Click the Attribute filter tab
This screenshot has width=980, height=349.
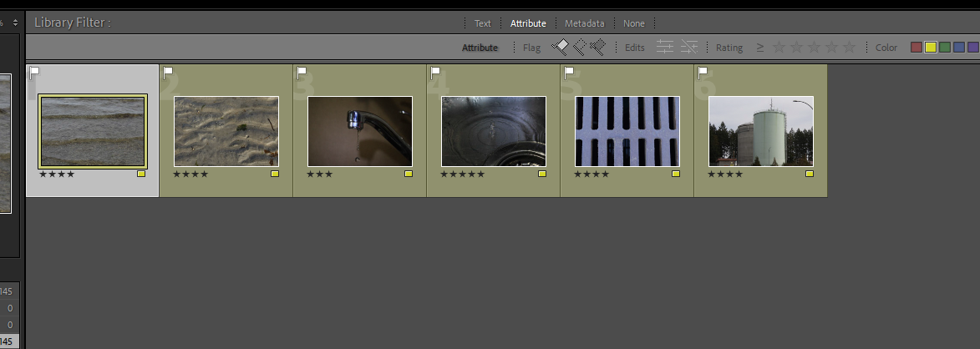(x=528, y=23)
